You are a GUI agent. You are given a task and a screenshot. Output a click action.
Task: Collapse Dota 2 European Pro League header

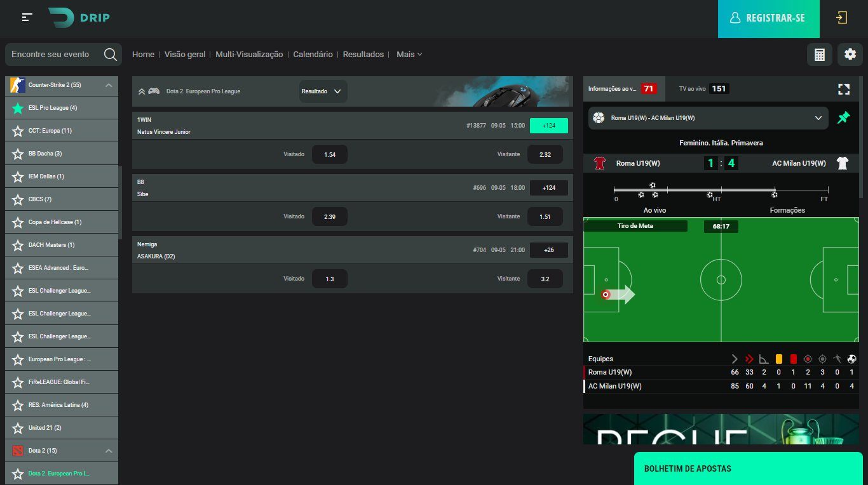point(142,91)
